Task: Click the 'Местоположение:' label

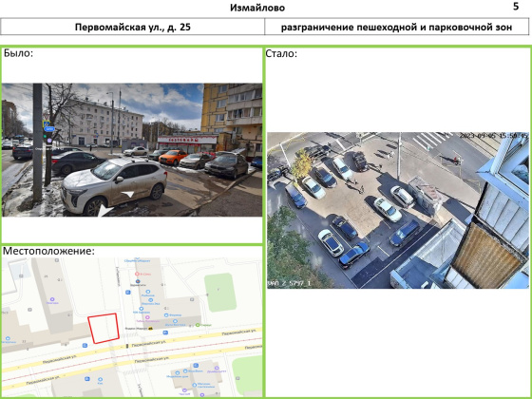Action: [48, 251]
